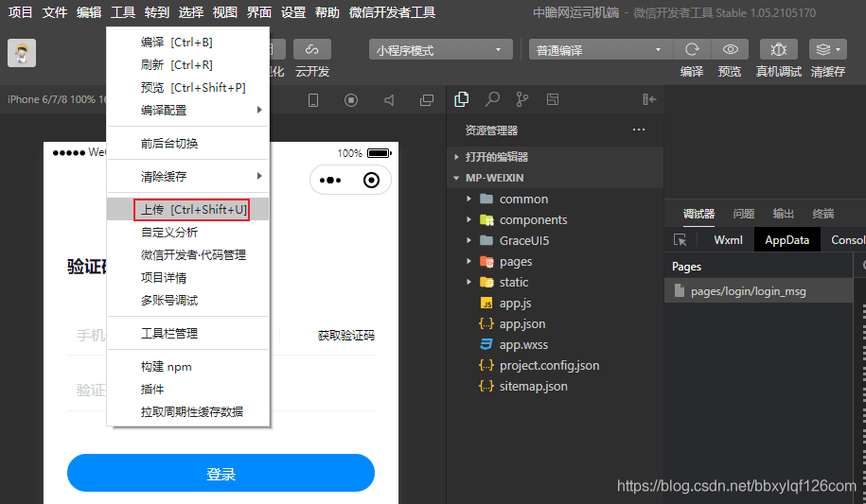Choose 编译 [Ctrl+B] menu item
866x504 pixels.
(187, 42)
